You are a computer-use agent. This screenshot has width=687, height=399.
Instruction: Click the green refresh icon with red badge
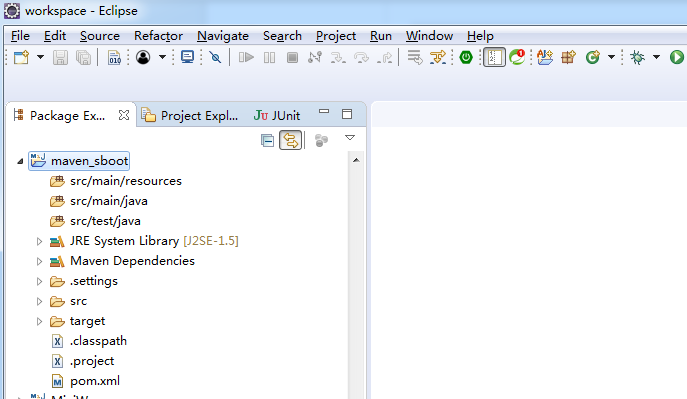coord(517,57)
